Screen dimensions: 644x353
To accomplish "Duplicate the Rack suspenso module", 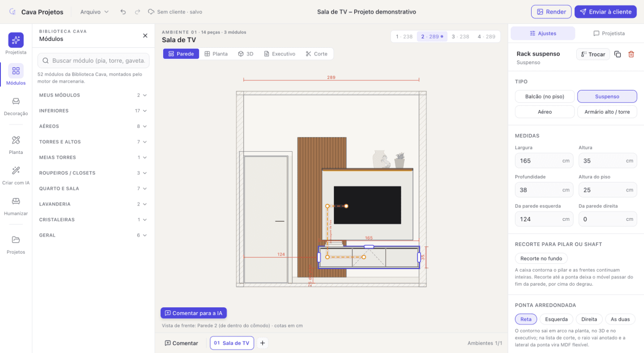I will [x=618, y=54].
